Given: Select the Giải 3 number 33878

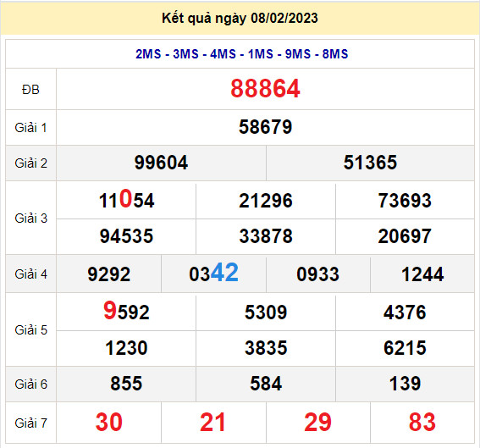Looking at the screenshot, I should click(x=266, y=236).
